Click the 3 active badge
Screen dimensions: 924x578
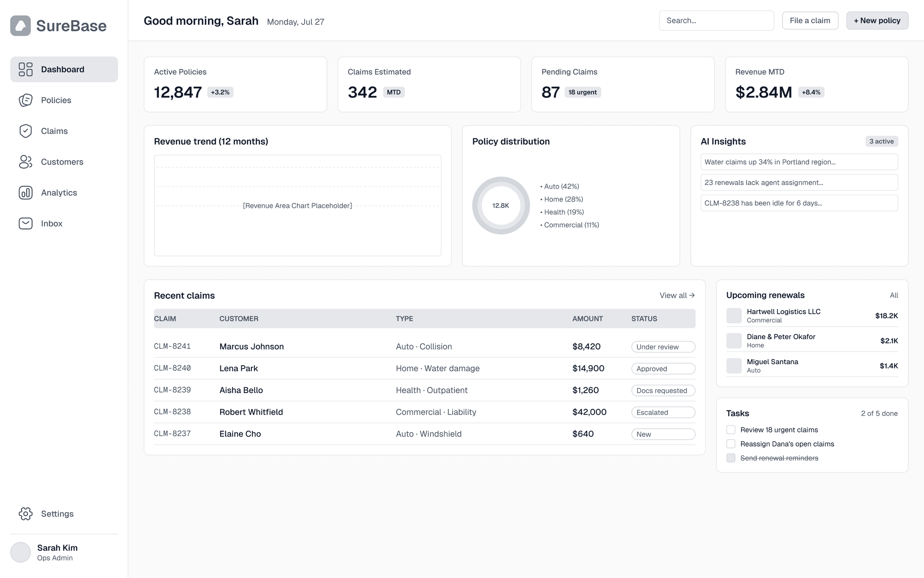pyautogui.click(x=882, y=141)
